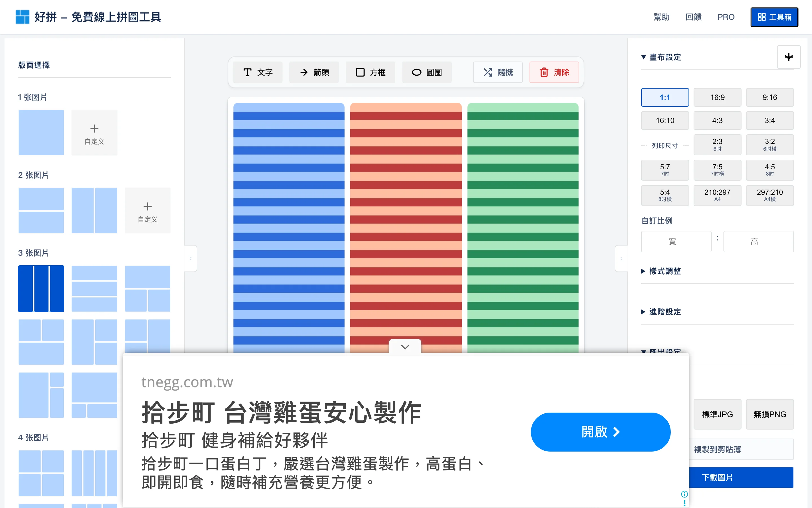812x508 pixels.
Task: Select the 9:16 canvas ratio
Action: point(770,97)
